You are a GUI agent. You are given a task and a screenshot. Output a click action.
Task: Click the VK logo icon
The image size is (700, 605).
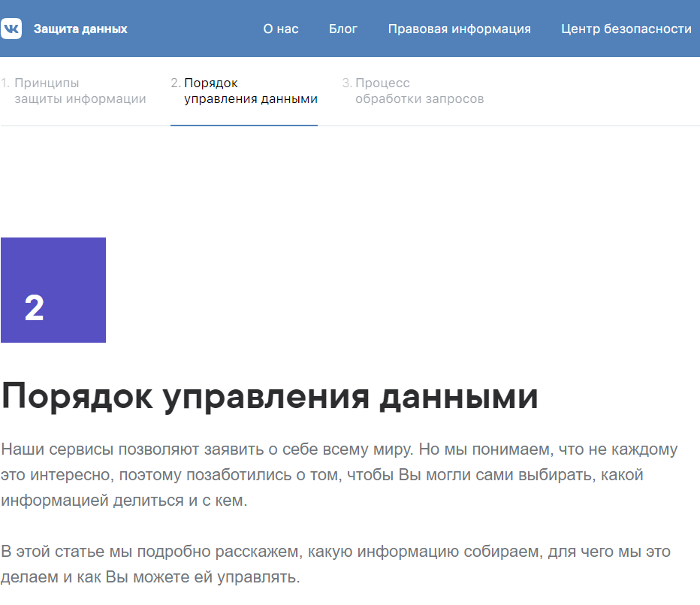pyautogui.click(x=11, y=29)
